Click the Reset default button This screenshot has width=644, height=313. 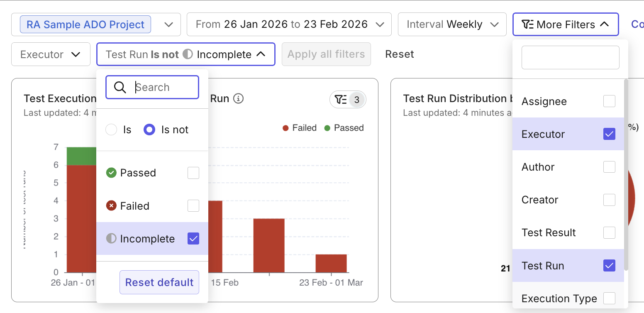tap(159, 282)
